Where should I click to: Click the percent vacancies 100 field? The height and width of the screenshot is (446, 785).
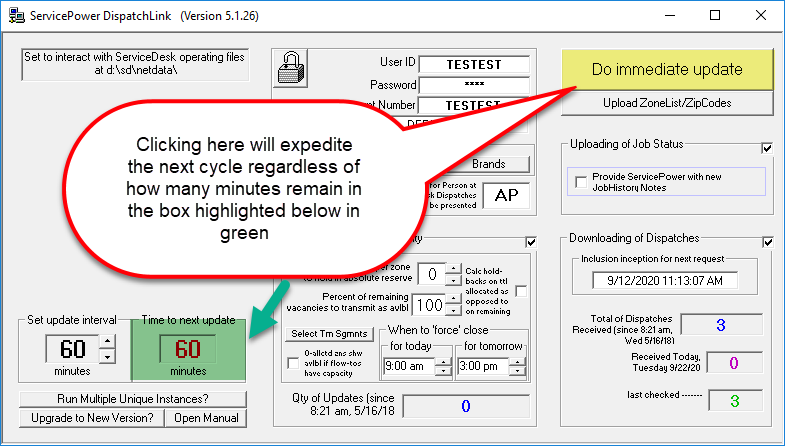coord(429,305)
